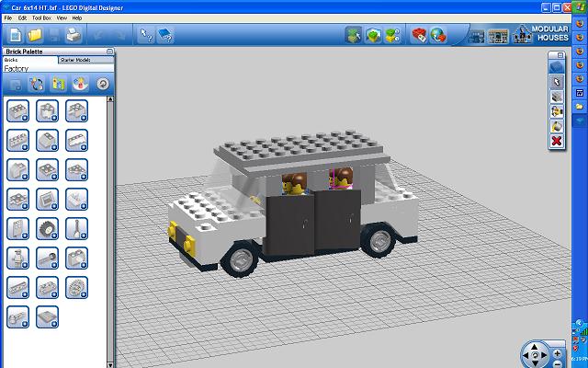Viewport: 588px width, 368px height.
Task: Expand the gear wheel brick category
Action: [x=77, y=288]
